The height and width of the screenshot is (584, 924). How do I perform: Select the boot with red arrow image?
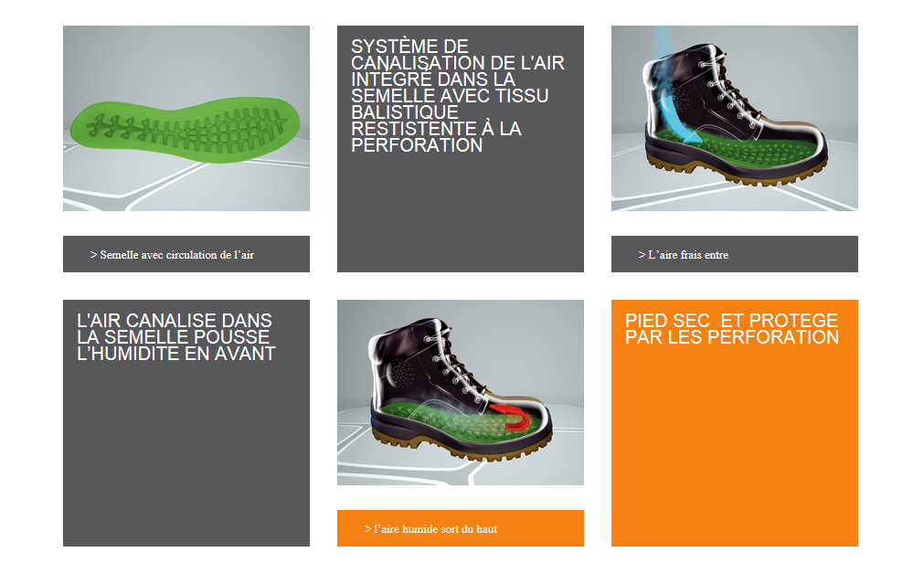point(461,392)
